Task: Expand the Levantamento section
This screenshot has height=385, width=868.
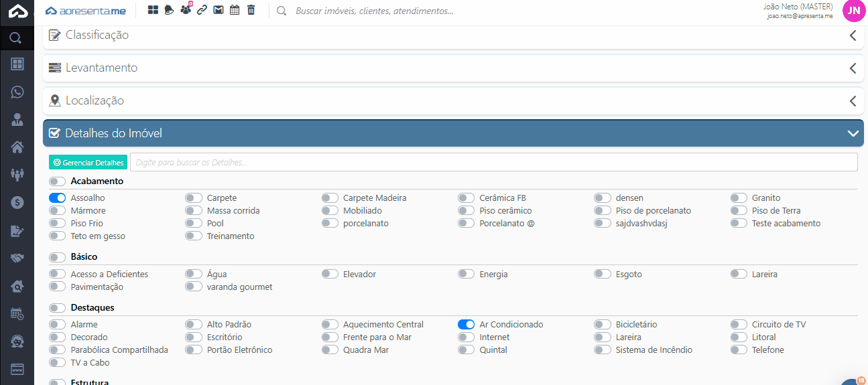Action: (x=853, y=68)
